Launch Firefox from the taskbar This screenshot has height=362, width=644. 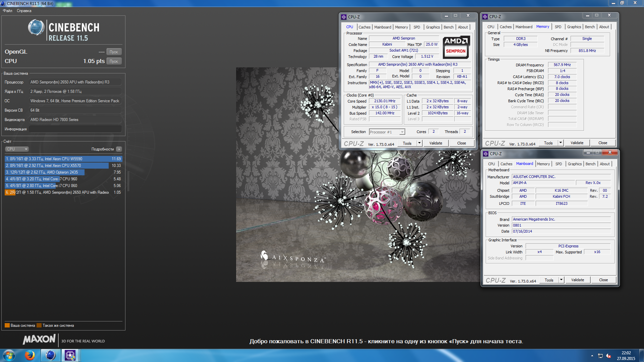click(x=30, y=355)
